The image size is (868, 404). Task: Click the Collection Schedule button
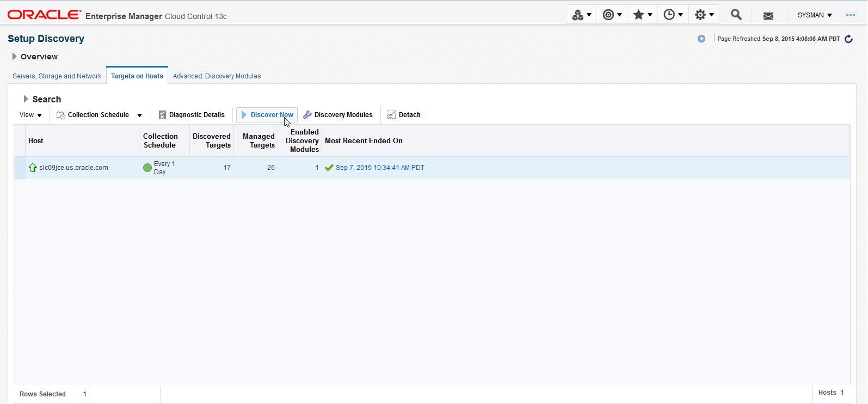(93, 115)
